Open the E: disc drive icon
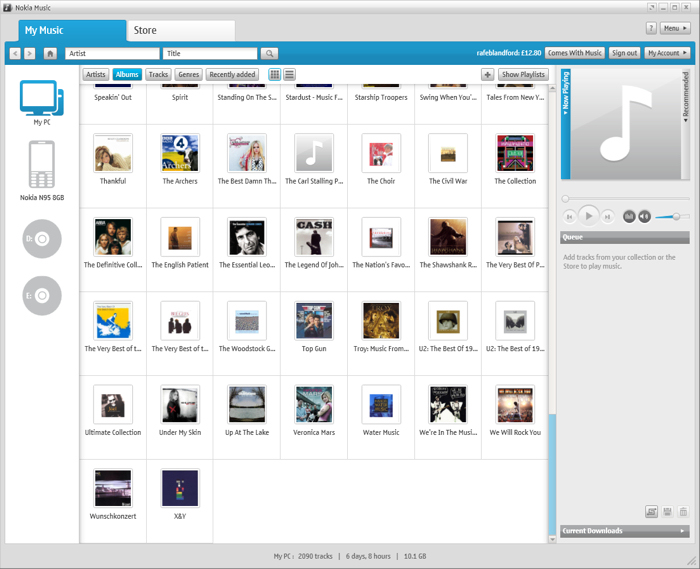 pyautogui.click(x=42, y=295)
